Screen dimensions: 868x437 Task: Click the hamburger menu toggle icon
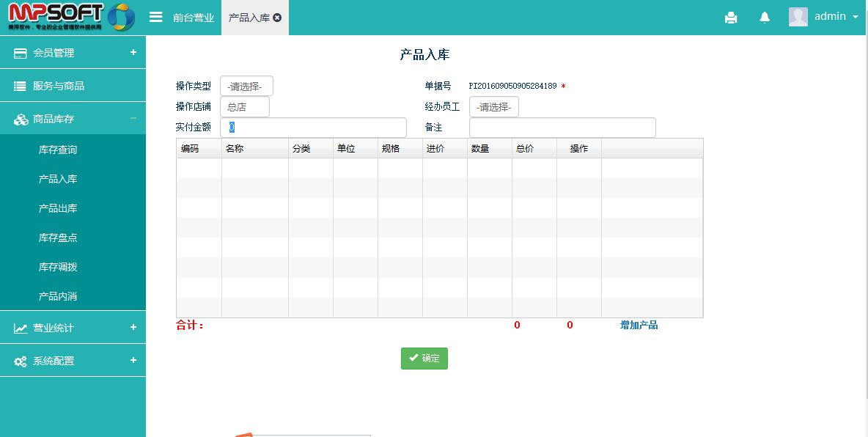(x=155, y=17)
